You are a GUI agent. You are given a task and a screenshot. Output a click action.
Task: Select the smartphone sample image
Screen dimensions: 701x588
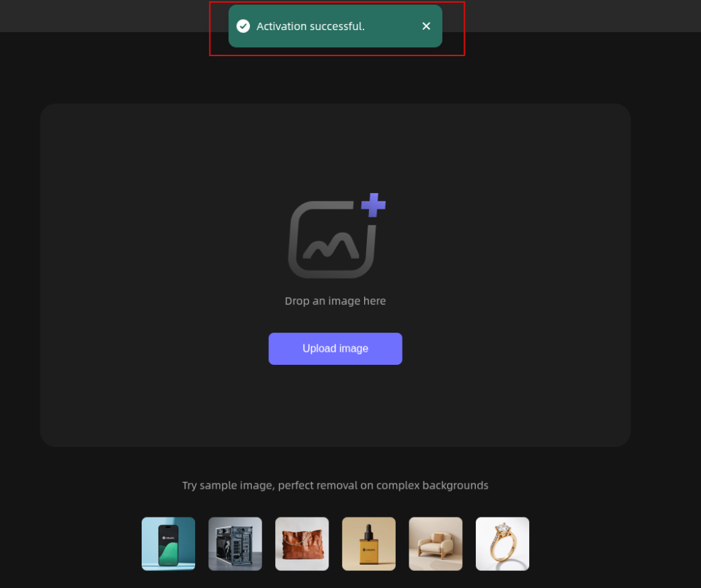168,544
